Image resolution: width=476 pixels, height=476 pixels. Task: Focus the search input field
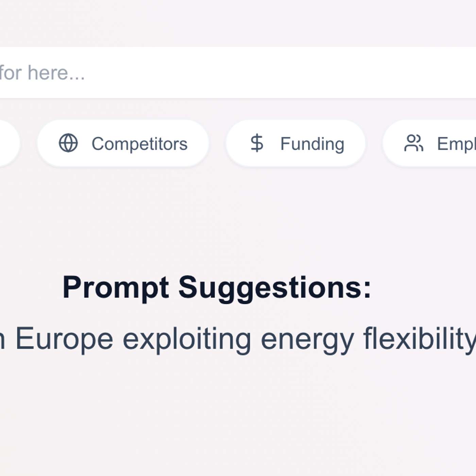pyautogui.click(x=238, y=73)
